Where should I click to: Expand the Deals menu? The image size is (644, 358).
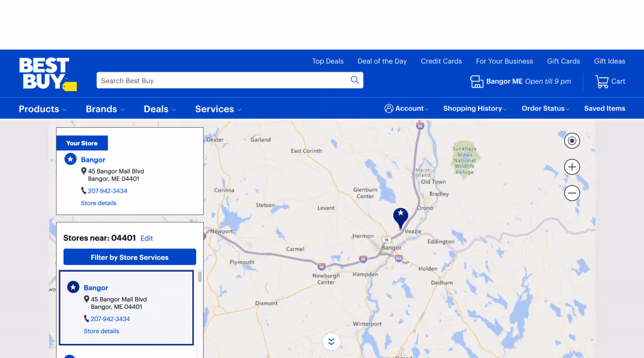pyautogui.click(x=160, y=109)
